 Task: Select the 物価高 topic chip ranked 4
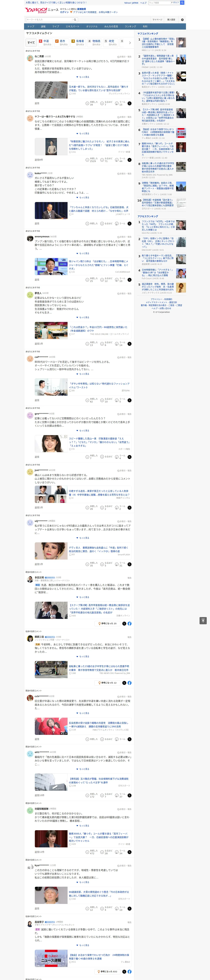pos(95,43)
